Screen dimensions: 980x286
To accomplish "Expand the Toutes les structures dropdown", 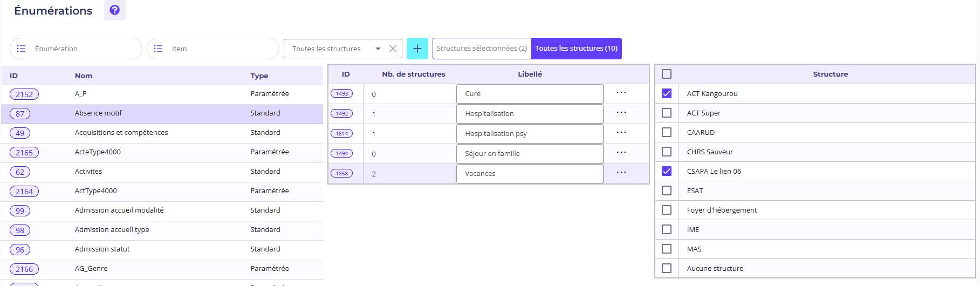I will 378,49.
